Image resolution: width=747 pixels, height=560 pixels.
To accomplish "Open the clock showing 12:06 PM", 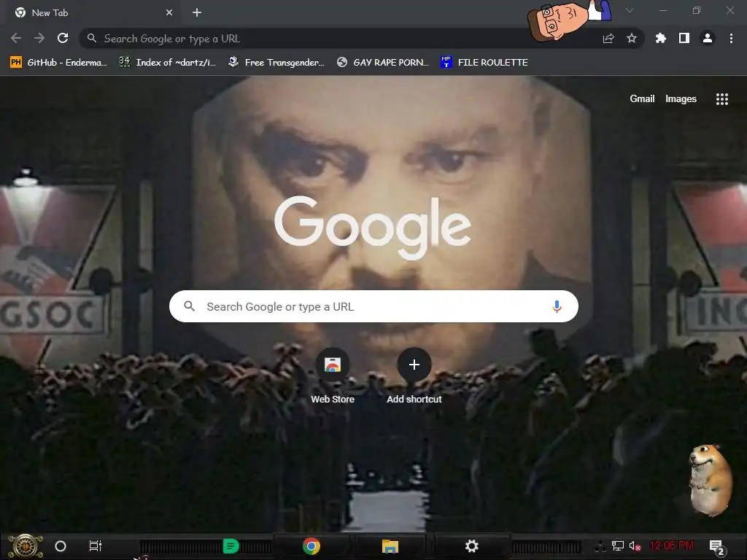I will [671, 545].
